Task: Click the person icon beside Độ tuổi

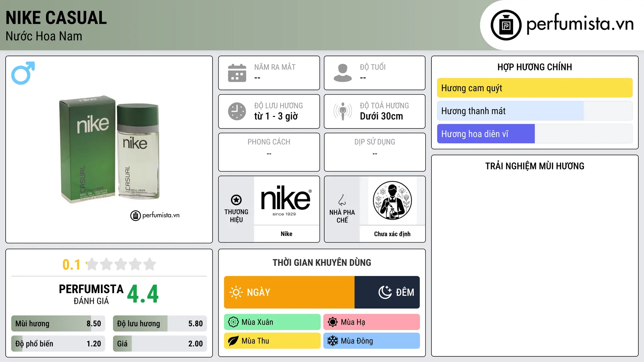Action: point(343,73)
